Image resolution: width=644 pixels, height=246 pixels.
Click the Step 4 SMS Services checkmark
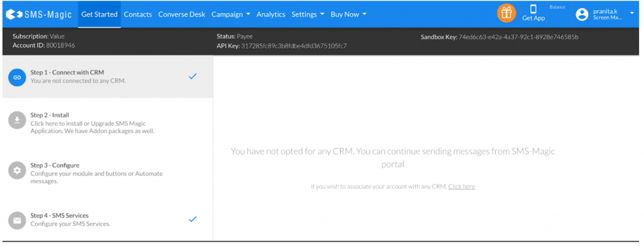tap(192, 219)
